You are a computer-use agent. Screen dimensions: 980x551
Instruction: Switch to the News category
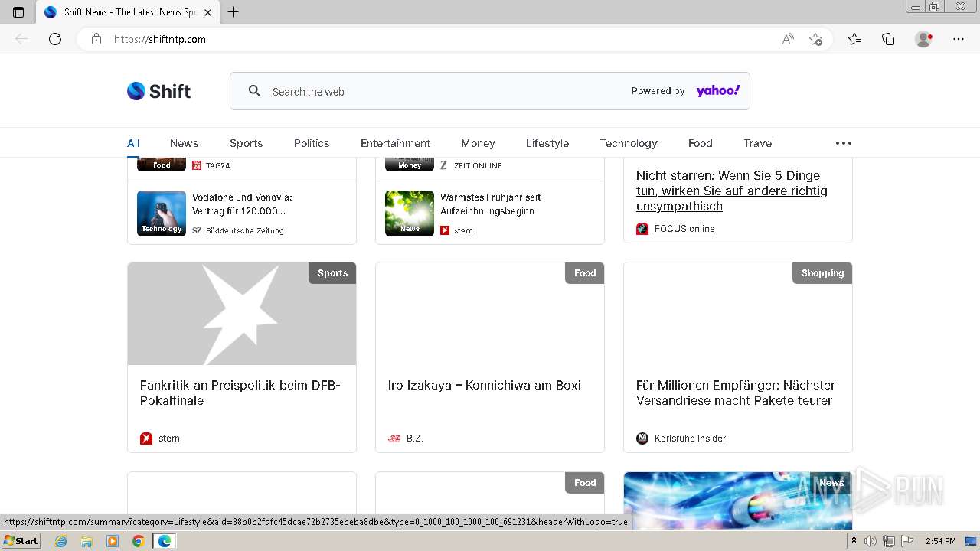click(x=184, y=143)
